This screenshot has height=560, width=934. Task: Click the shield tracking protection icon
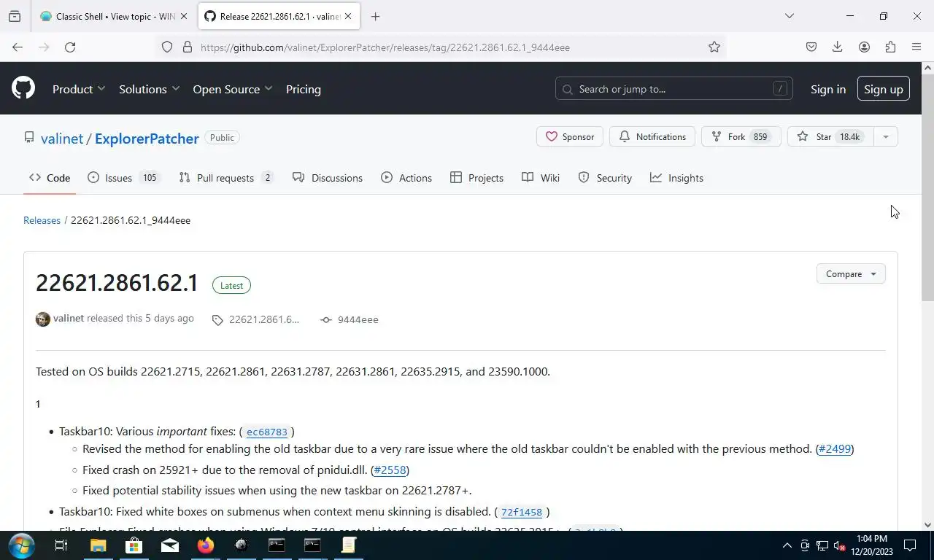coord(167,47)
